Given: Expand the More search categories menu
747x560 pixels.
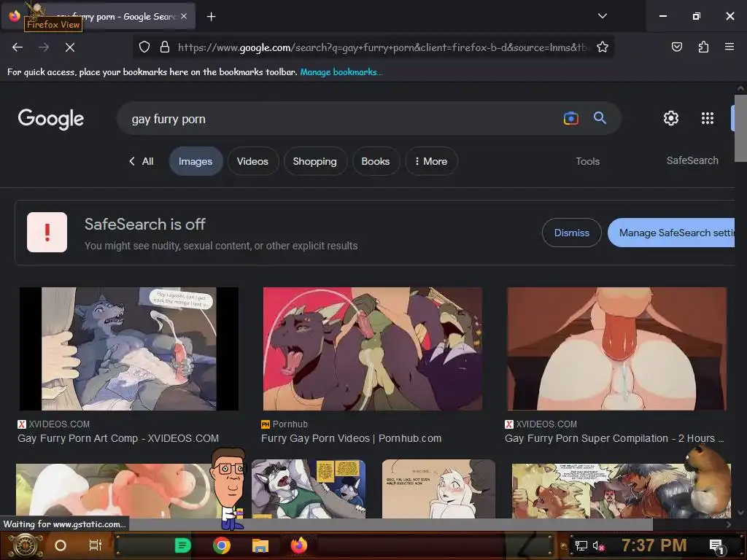Looking at the screenshot, I should click(x=431, y=161).
